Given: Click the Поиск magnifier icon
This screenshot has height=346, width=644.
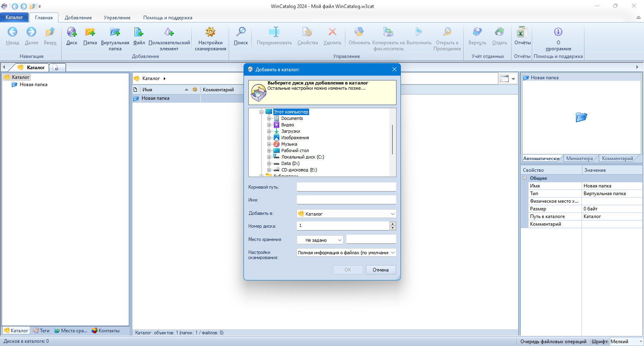Looking at the screenshot, I should coord(241,32).
